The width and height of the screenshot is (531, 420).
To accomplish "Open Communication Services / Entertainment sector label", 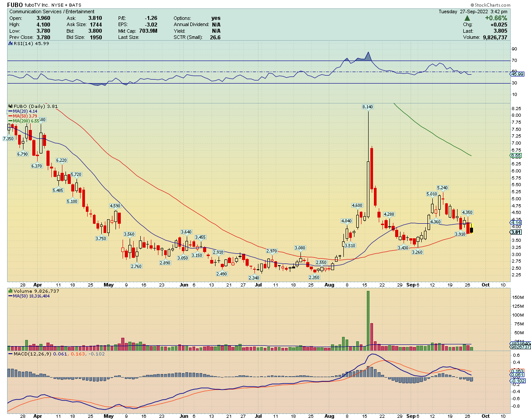I will [52, 11].
